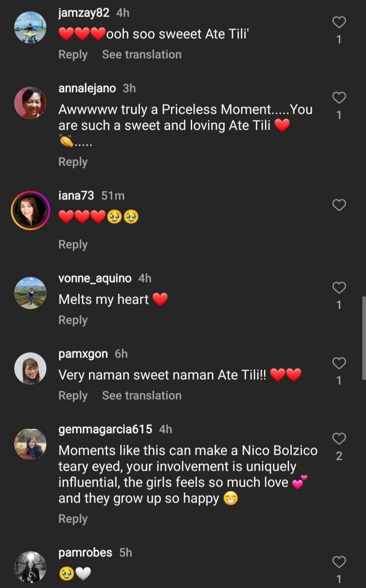Tap pamxgon's avatar
Screen dimensions: 366x588
click(x=31, y=368)
